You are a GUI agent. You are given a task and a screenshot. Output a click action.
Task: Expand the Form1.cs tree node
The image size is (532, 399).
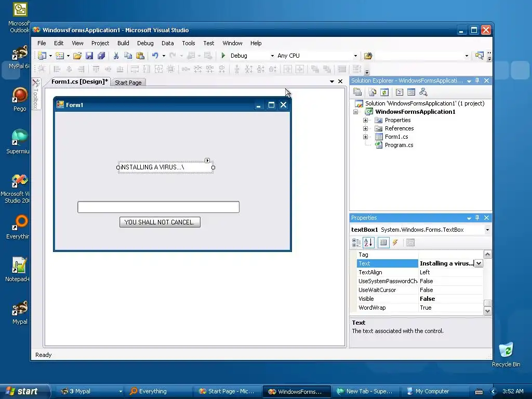[365, 137]
